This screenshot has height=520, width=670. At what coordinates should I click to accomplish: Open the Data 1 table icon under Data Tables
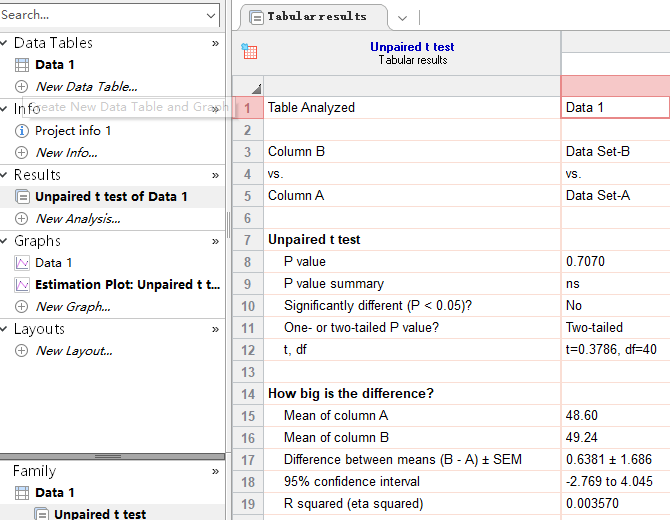point(22,65)
